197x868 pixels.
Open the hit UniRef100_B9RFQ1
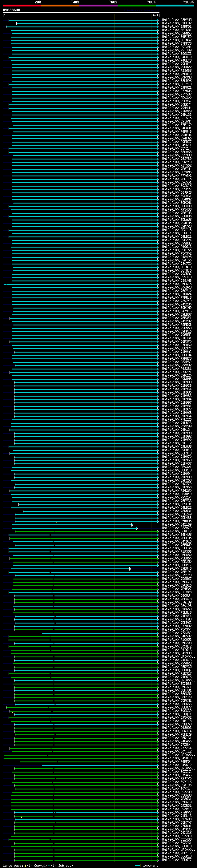pyautogui.click(x=176, y=26)
